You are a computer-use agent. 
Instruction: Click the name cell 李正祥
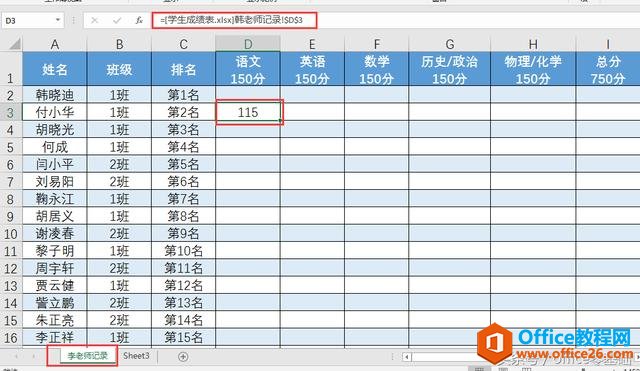tap(55, 338)
